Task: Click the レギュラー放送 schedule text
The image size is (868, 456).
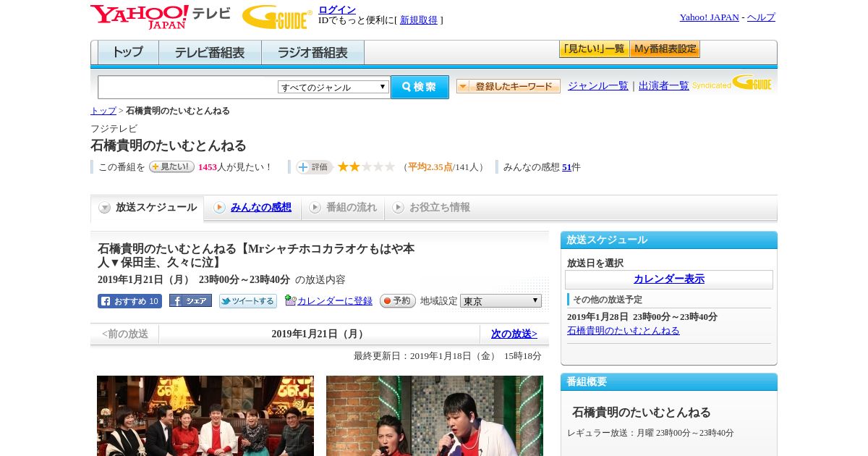Action: pyautogui.click(x=650, y=433)
